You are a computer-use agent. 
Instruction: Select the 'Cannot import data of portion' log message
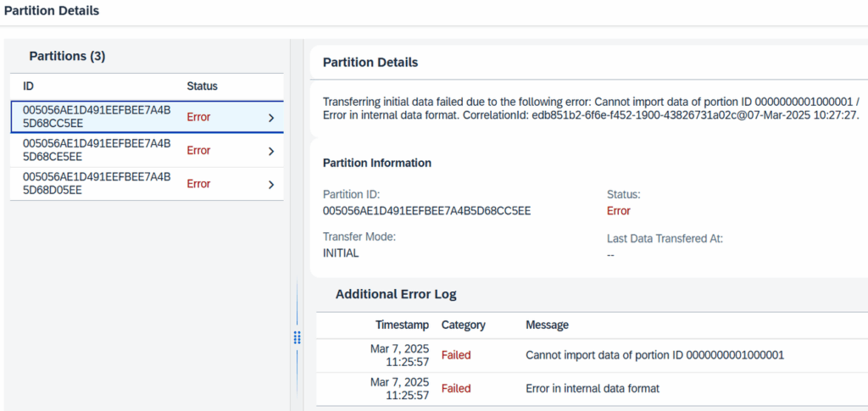(654, 355)
